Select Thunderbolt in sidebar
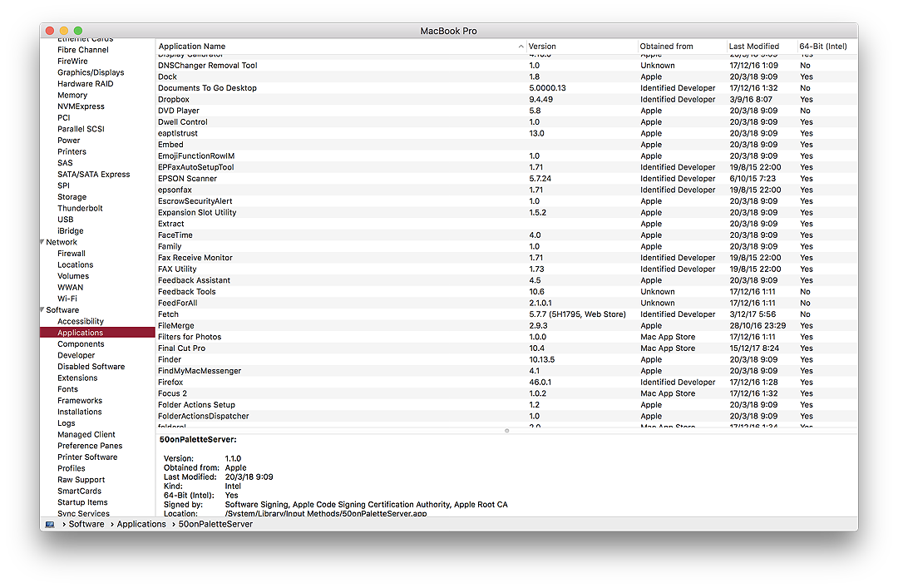This screenshot has height=588, width=898. [80, 208]
